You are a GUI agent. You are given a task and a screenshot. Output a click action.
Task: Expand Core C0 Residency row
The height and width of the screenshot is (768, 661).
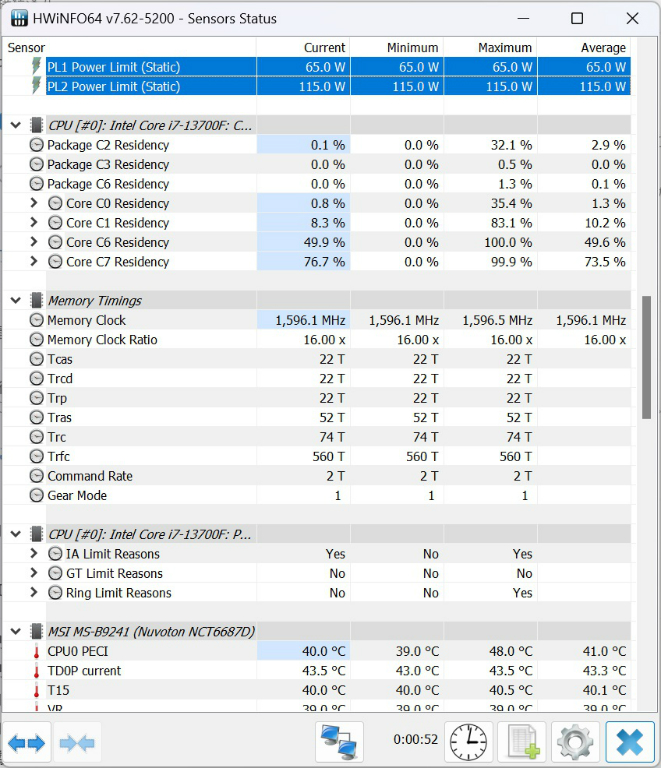coord(35,204)
